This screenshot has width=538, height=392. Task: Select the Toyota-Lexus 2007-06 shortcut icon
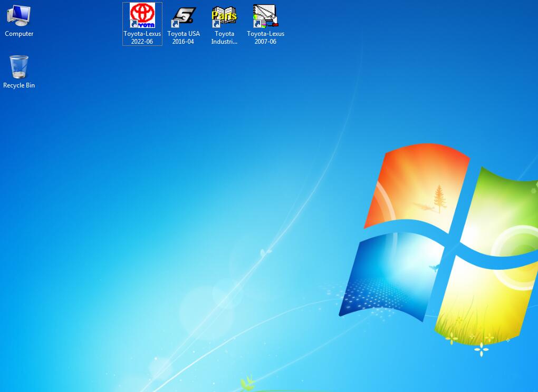pos(265,16)
